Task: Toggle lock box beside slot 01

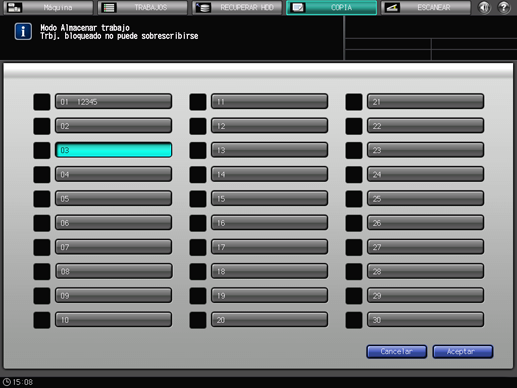Action: coord(42,102)
